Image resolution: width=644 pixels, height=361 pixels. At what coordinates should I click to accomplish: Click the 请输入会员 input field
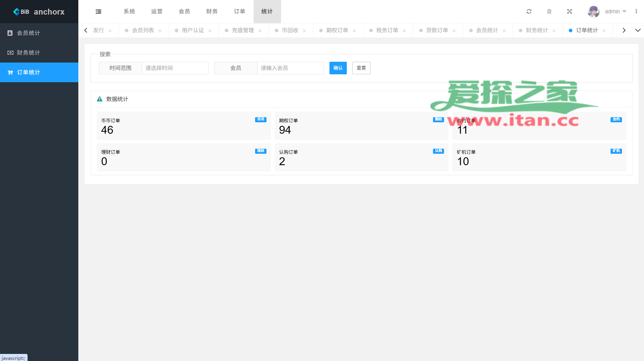(x=290, y=68)
